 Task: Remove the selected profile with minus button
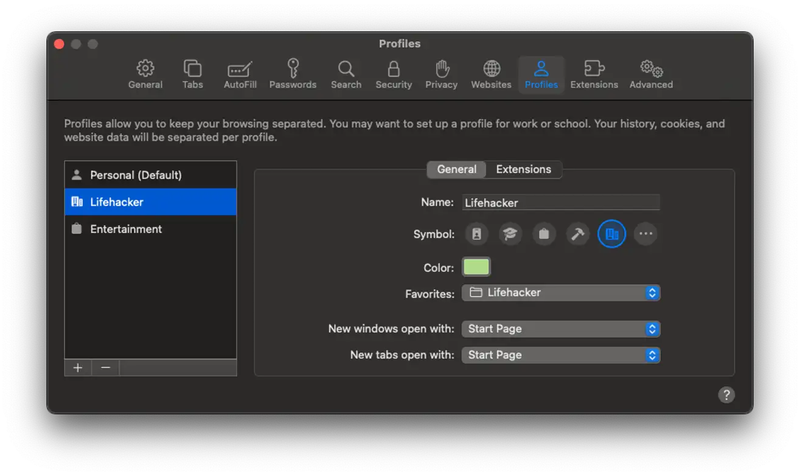pos(106,368)
